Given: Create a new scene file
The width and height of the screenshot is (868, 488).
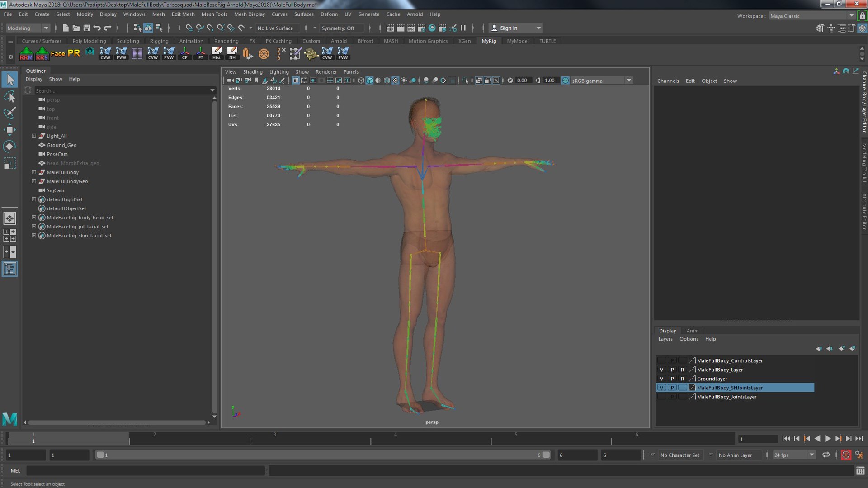Looking at the screenshot, I should (x=66, y=28).
